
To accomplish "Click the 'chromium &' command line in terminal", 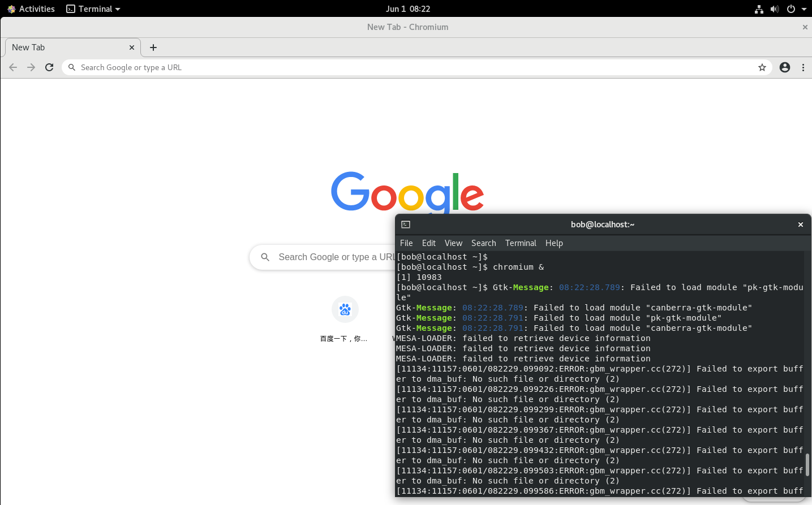I will click(470, 267).
